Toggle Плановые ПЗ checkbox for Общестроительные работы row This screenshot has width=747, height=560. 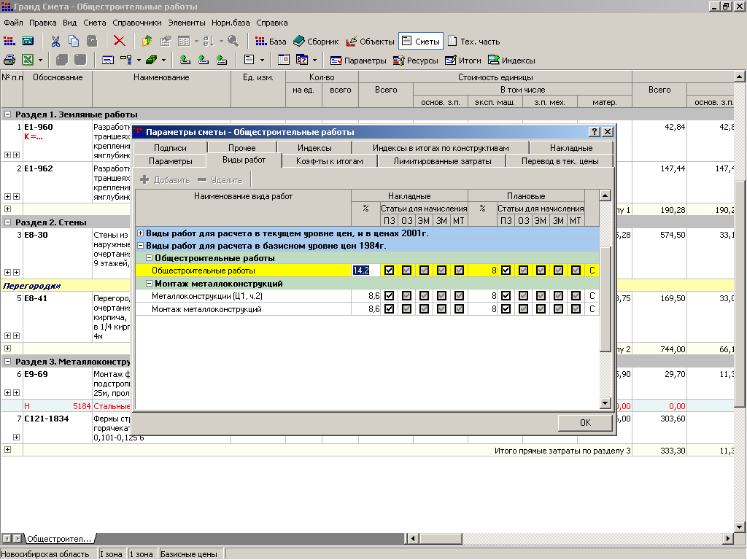(506, 271)
